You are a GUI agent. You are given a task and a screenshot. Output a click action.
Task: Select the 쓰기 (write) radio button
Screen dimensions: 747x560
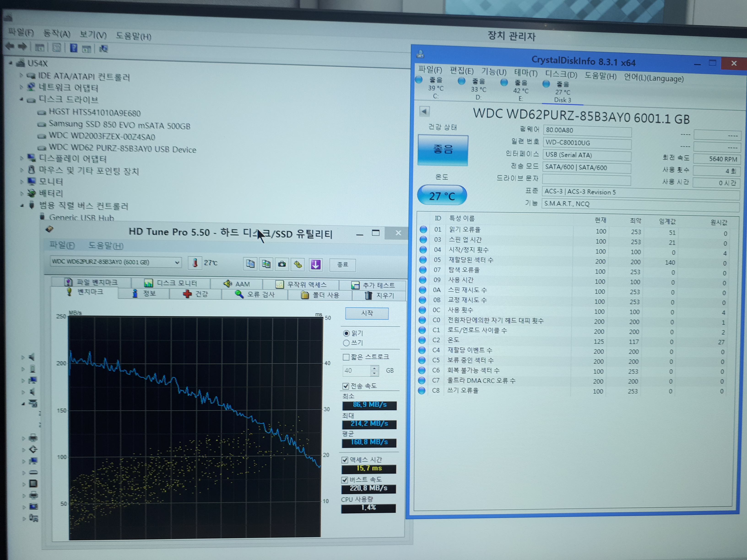pos(346,343)
